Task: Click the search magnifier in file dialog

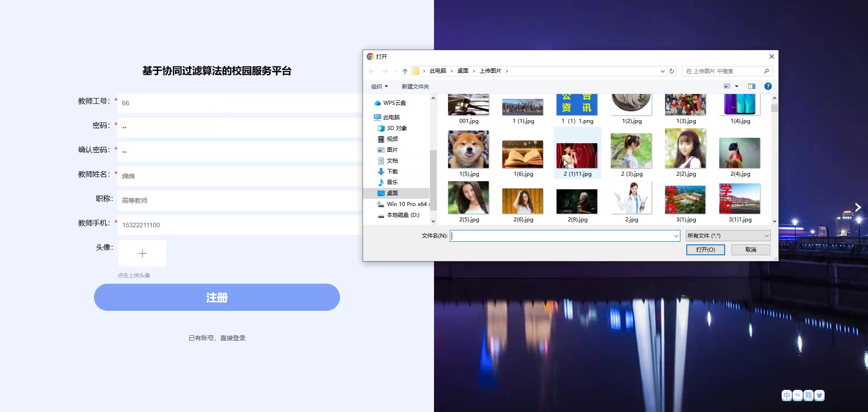Action: point(766,71)
